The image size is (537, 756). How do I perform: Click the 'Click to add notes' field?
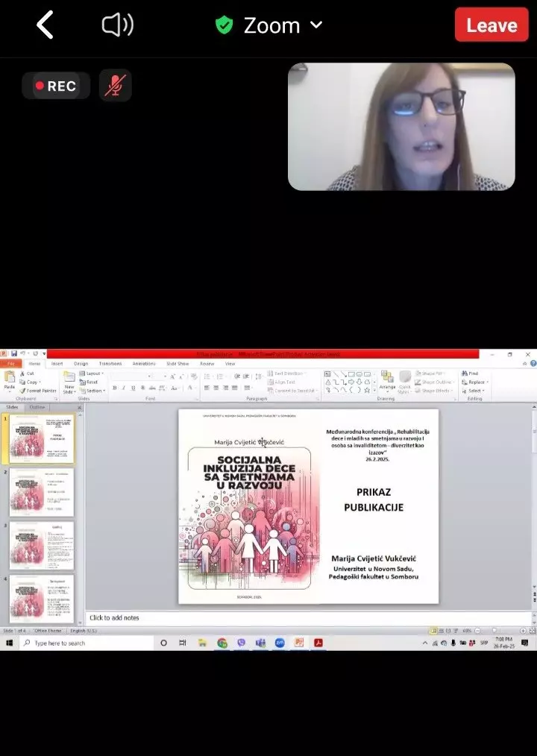(309, 617)
